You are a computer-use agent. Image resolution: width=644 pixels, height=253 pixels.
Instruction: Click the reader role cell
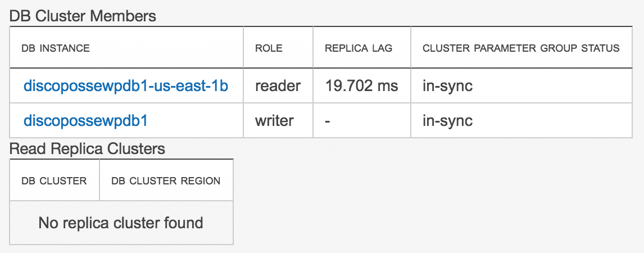(x=278, y=86)
